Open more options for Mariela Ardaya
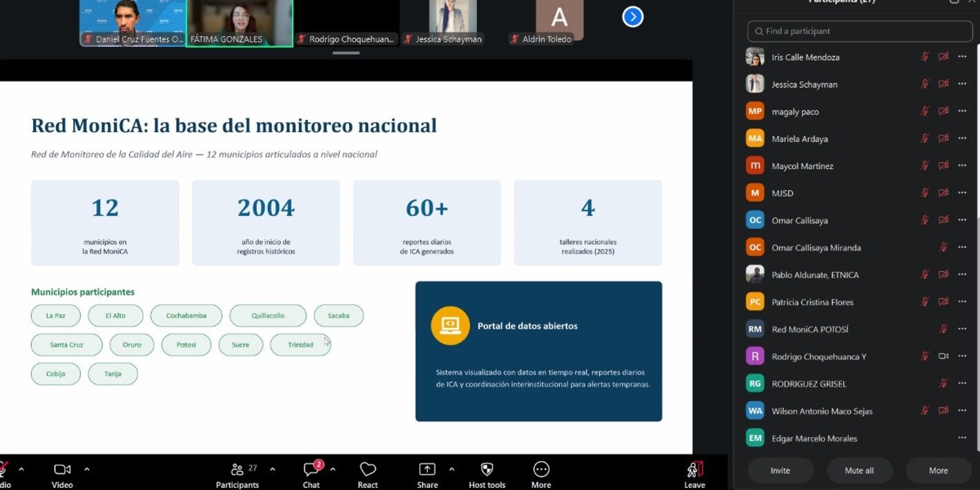Screen dimensions: 980x490 pos(962,139)
